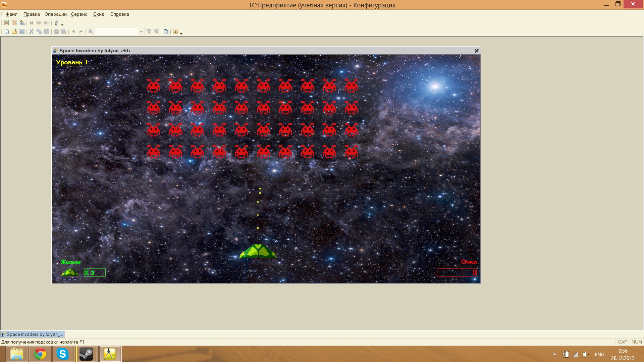Expand the arrow next to info icon

tap(181, 33)
